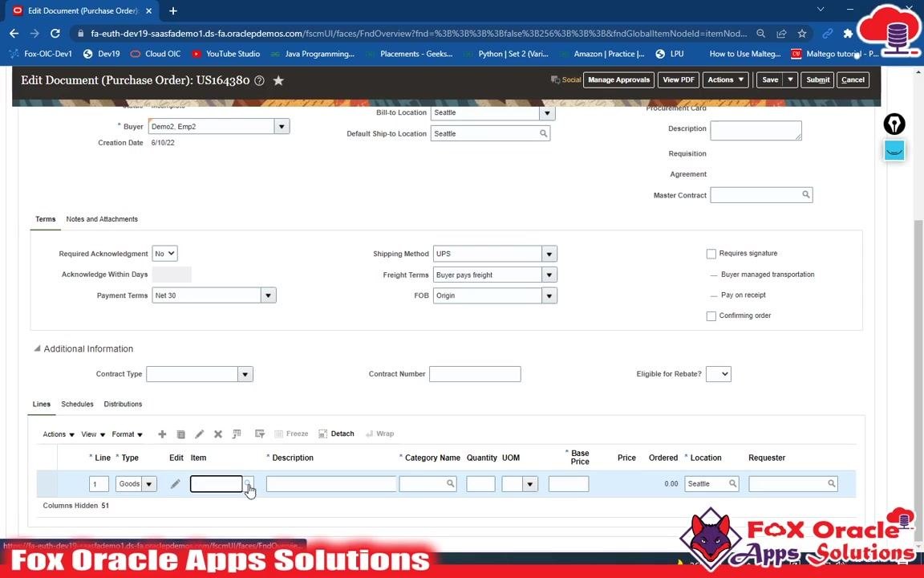Open Lines table Format menu
The image size is (924, 578).
[128, 434]
